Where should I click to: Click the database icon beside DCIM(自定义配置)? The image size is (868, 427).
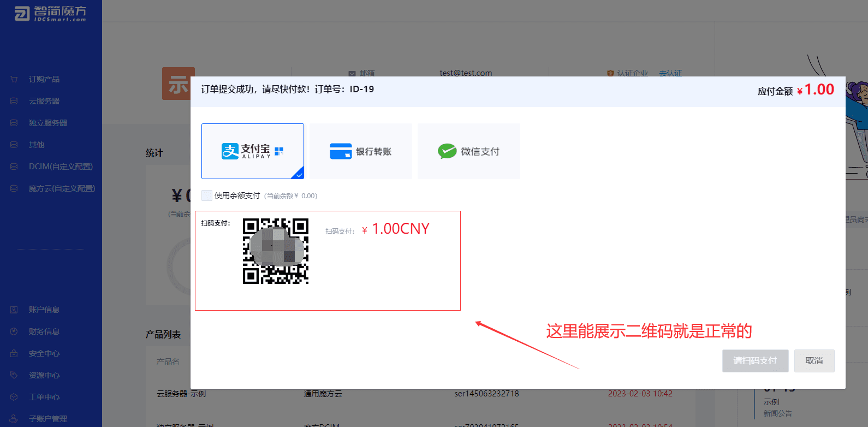click(x=14, y=167)
